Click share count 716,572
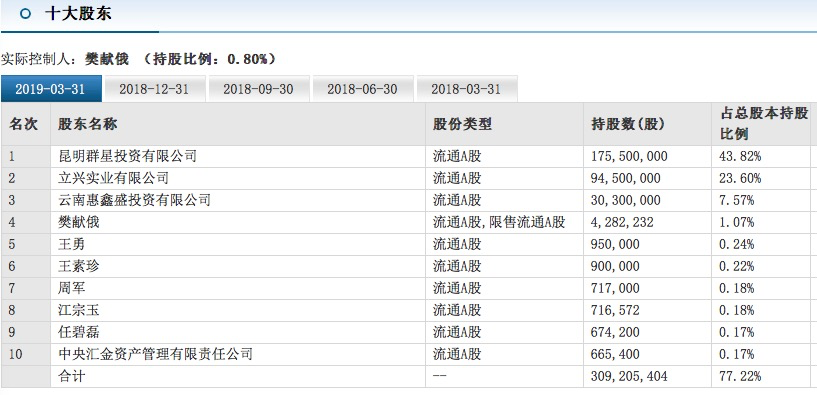Screen dimensions: 817x395 point(615,311)
